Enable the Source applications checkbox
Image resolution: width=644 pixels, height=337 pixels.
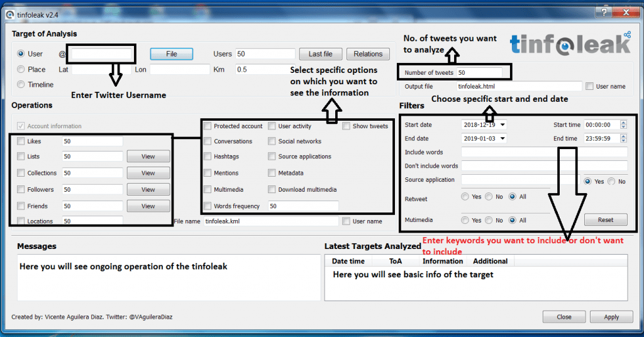pos(272,157)
